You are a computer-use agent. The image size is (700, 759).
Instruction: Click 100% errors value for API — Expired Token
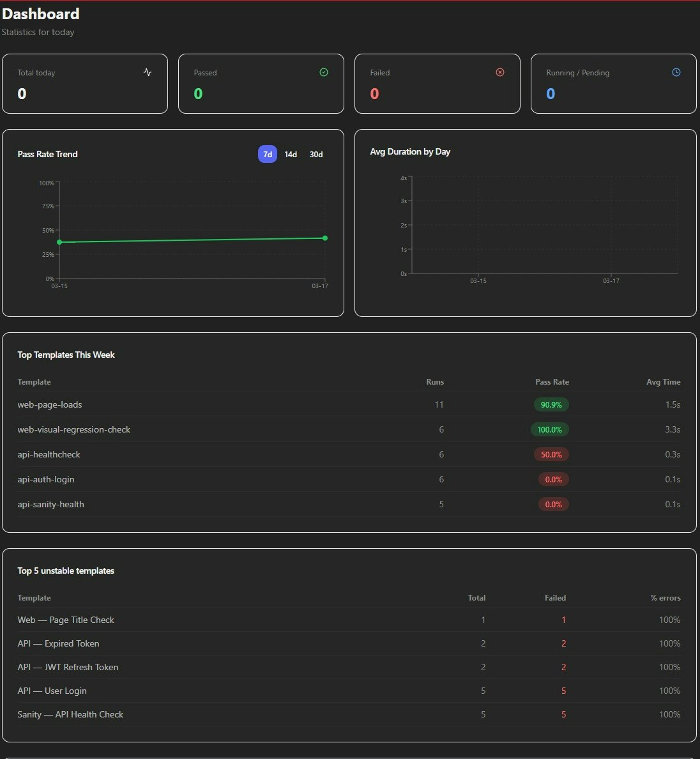click(669, 644)
